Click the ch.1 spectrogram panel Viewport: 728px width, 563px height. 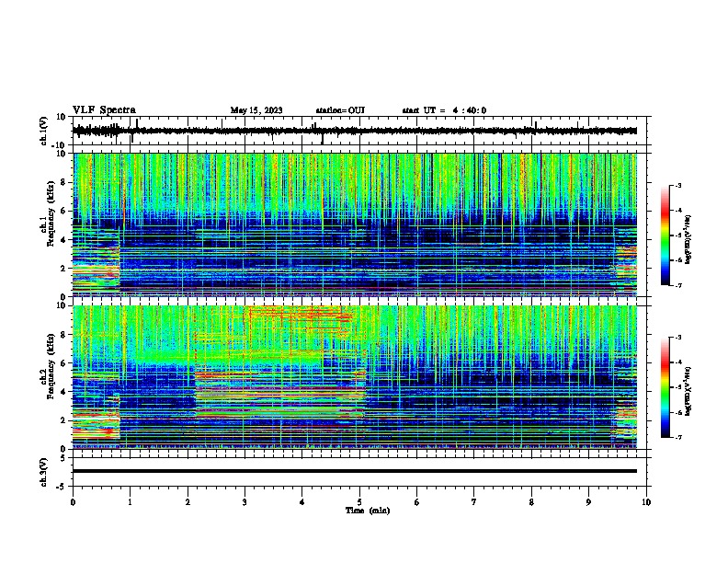click(355, 224)
